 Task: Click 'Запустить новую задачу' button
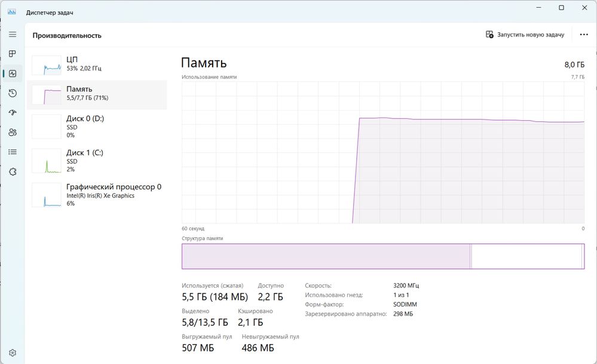525,35
